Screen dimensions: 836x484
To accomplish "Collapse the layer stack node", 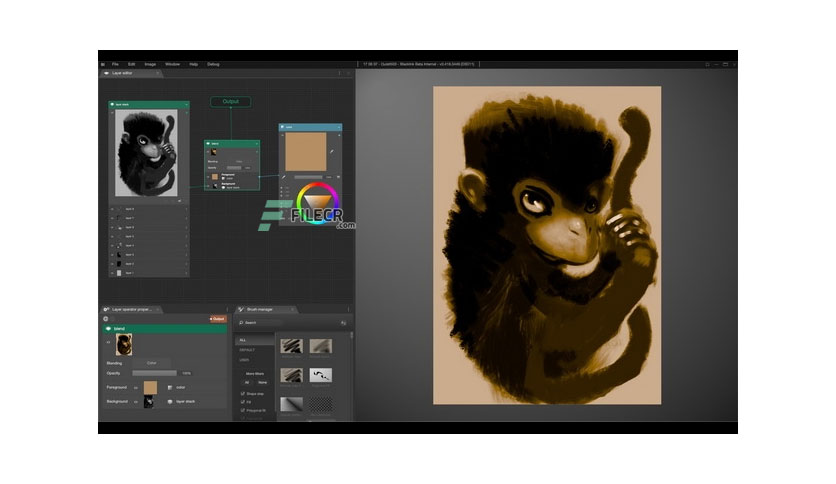I will 186,104.
